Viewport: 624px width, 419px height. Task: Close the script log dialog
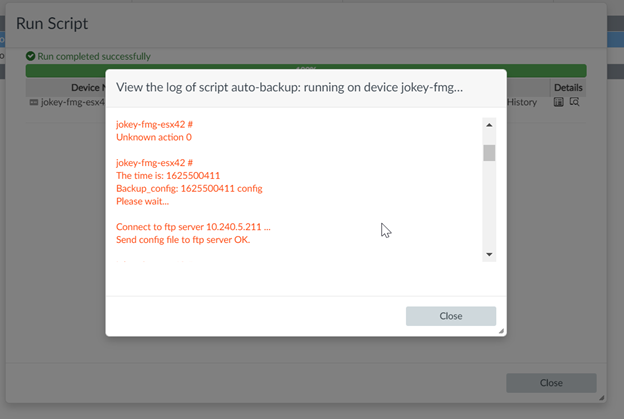[x=450, y=316]
